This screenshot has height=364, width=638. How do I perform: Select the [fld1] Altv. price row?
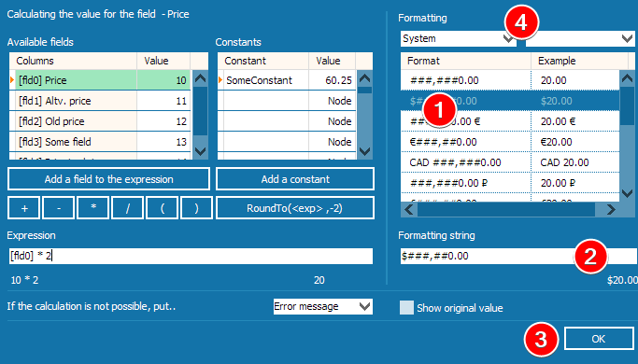click(100, 101)
